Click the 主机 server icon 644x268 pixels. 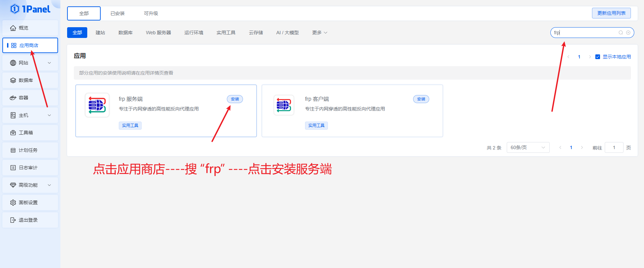pyautogui.click(x=13, y=115)
